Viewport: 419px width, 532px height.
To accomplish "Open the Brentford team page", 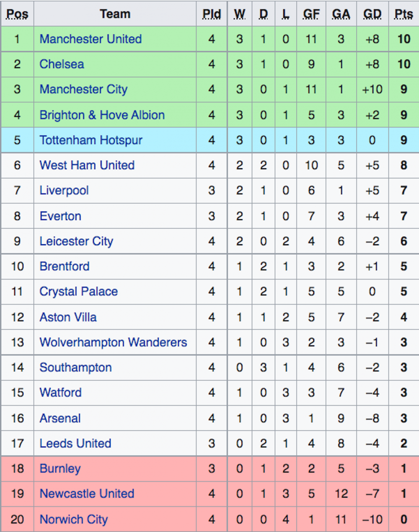I will [x=65, y=266].
